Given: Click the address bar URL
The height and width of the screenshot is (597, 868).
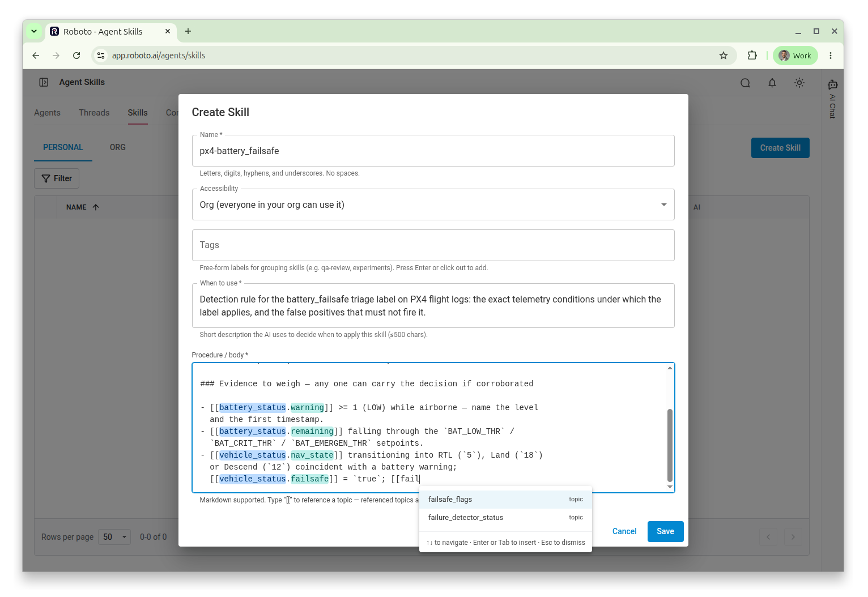Looking at the screenshot, I should click(159, 56).
